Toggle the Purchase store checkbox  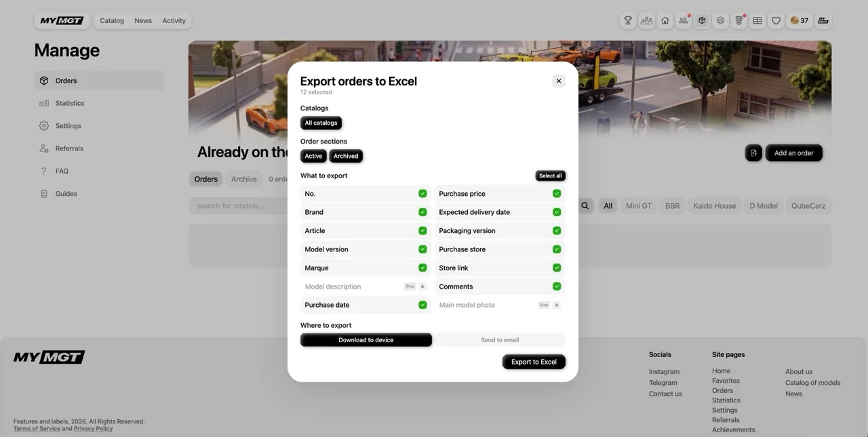[557, 249]
